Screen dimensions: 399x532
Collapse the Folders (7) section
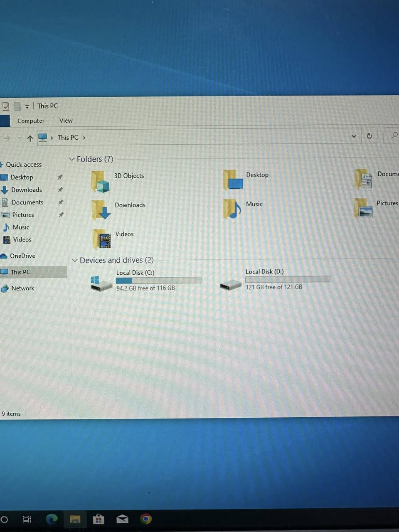coord(72,160)
